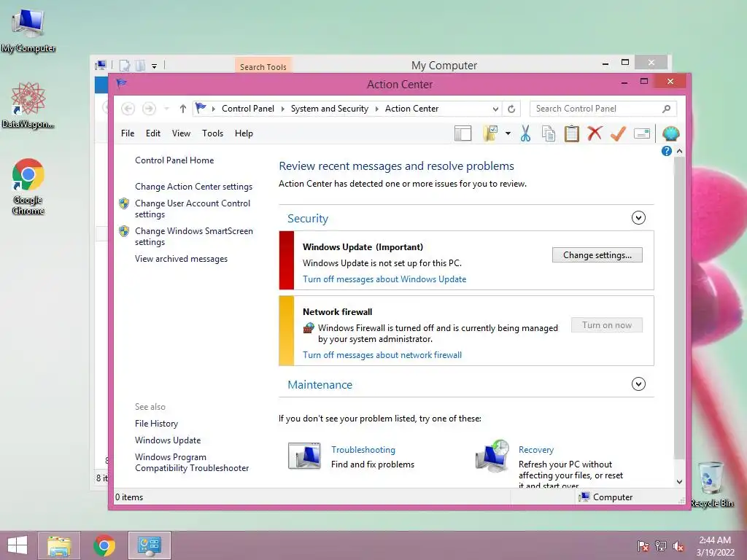Click the orange checkmark Properties icon
The width and height of the screenshot is (747, 560).
coord(618,134)
